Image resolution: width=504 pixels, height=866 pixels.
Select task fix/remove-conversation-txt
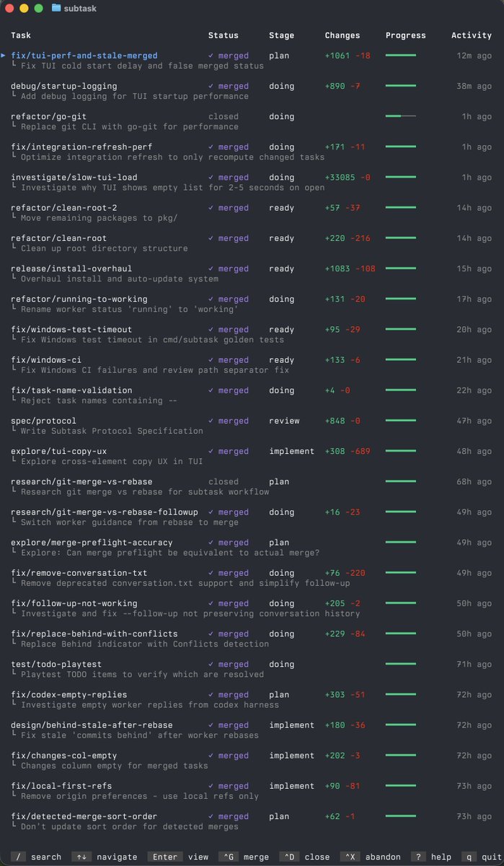(79, 573)
